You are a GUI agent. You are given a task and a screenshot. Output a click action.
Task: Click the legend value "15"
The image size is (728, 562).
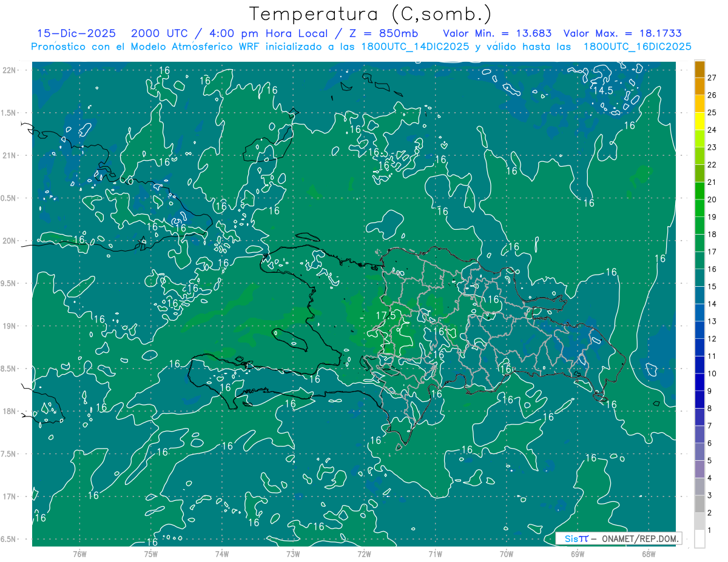(712, 287)
